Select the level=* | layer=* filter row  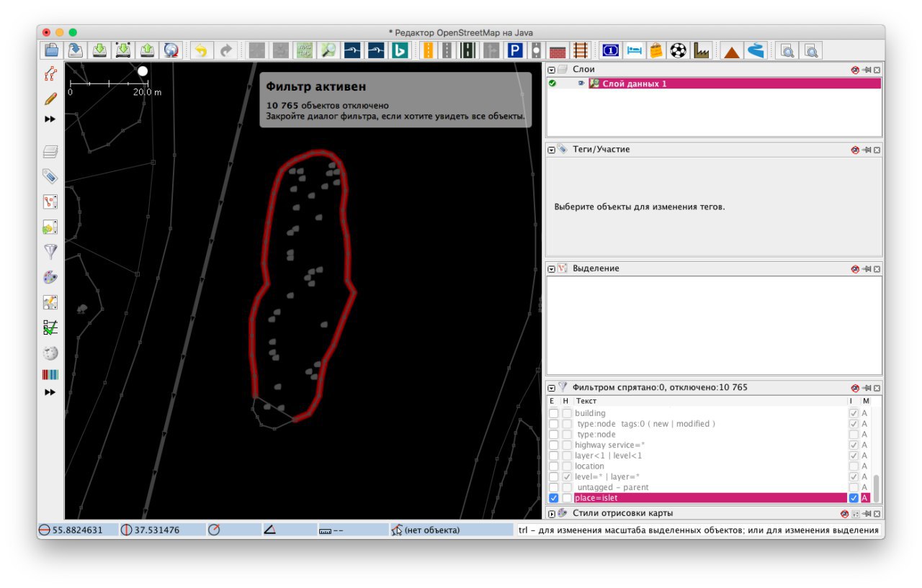[x=710, y=476]
